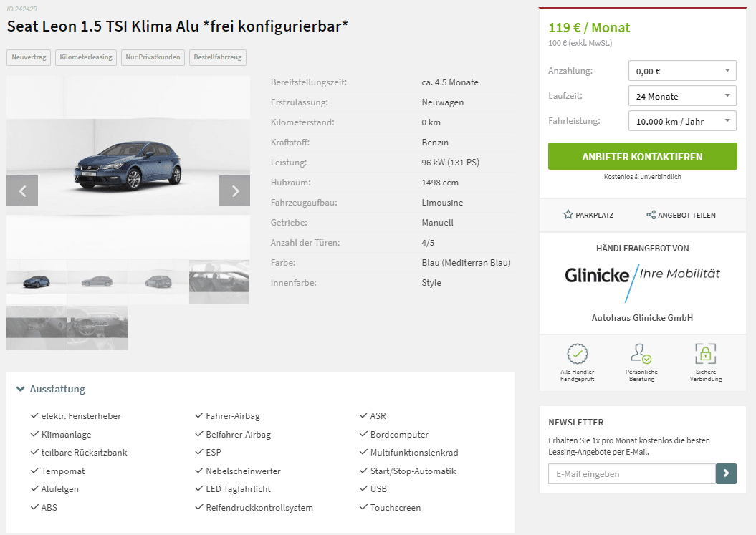Click the Fahrzeugaufbau value Limousine
The height and width of the screenshot is (535, 756).
pos(442,203)
